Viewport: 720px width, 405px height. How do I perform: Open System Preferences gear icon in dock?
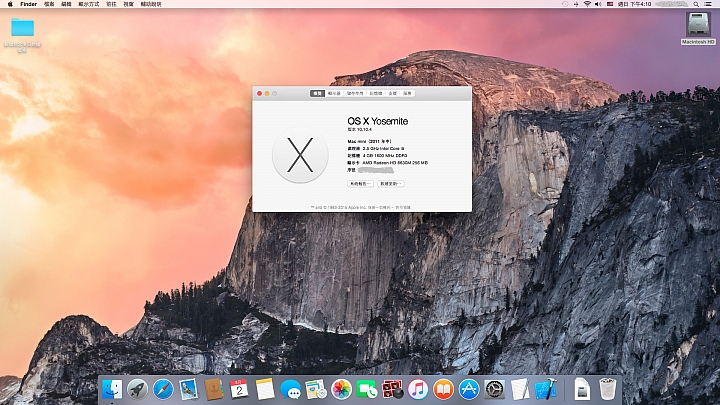coord(495,389)
